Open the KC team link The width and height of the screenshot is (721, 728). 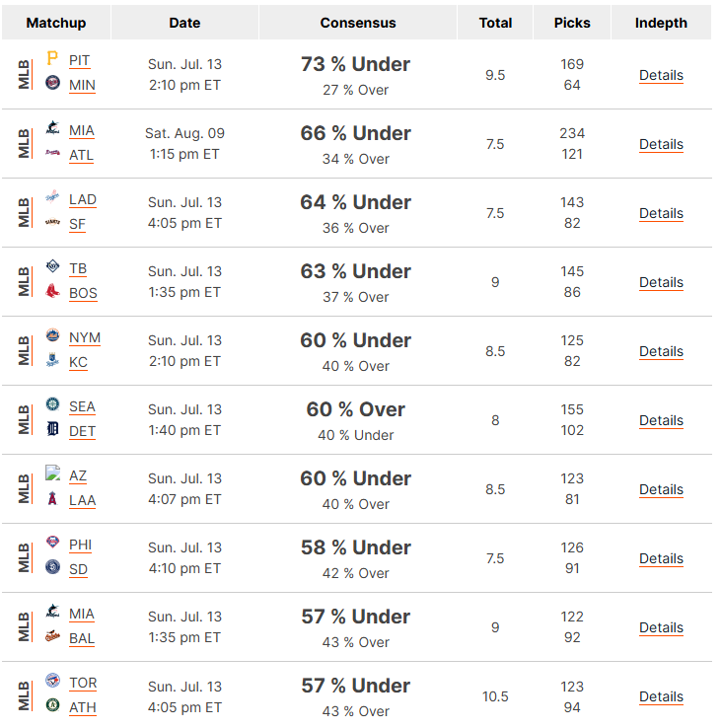tap(78, 362)
